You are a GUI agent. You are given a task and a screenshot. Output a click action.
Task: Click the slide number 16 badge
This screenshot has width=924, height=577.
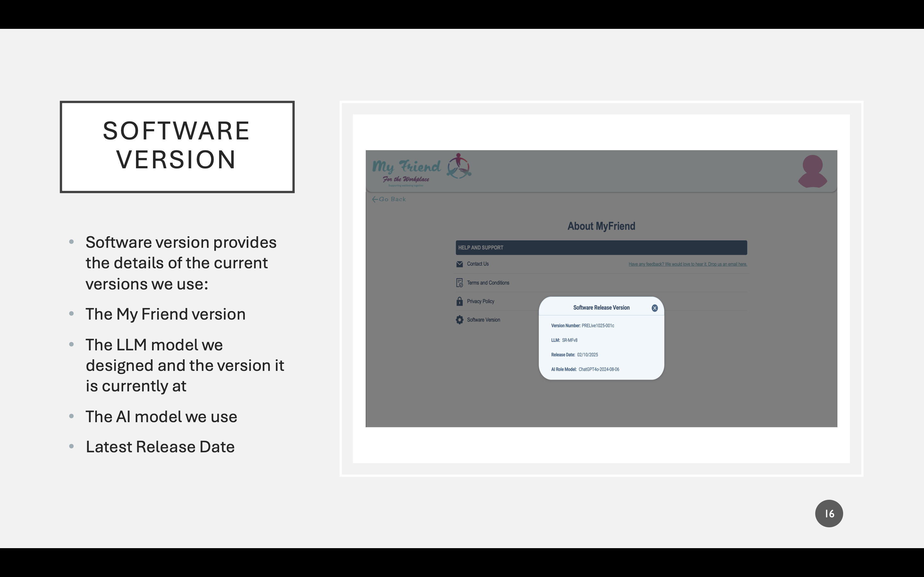point(828,513)
